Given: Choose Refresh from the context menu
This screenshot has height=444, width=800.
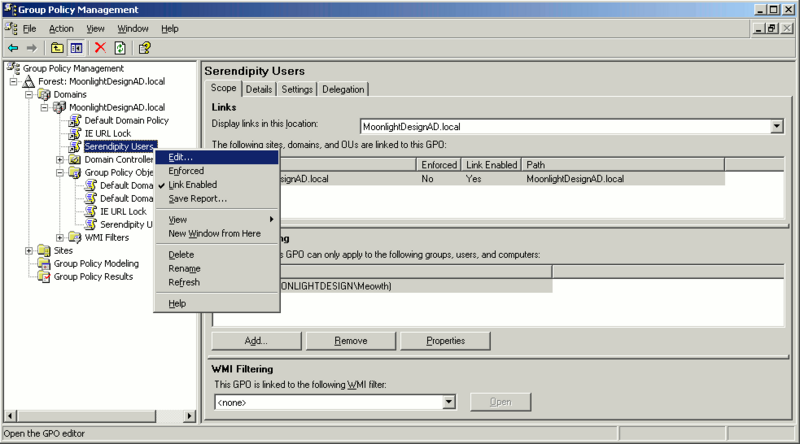Looking at the screenshot, I should pos(217,282).
